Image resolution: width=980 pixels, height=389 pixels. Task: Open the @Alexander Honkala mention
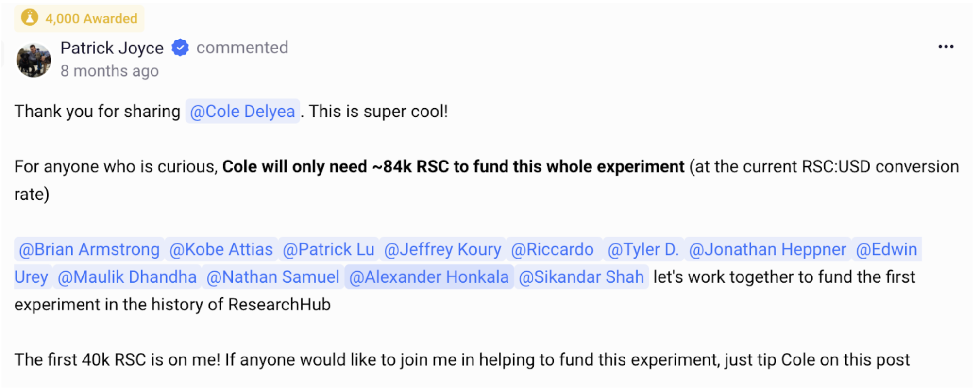429,277
